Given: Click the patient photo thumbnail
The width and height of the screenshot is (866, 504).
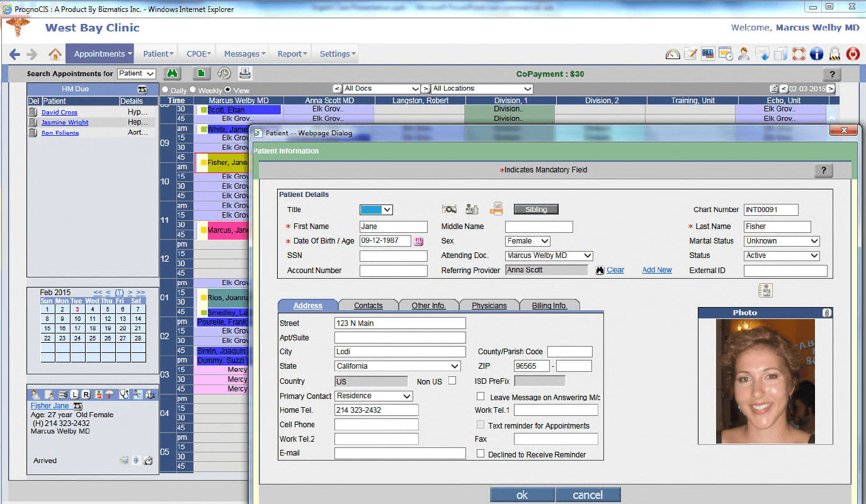Looking at the screenshot, I should click(x=765, y=381).
